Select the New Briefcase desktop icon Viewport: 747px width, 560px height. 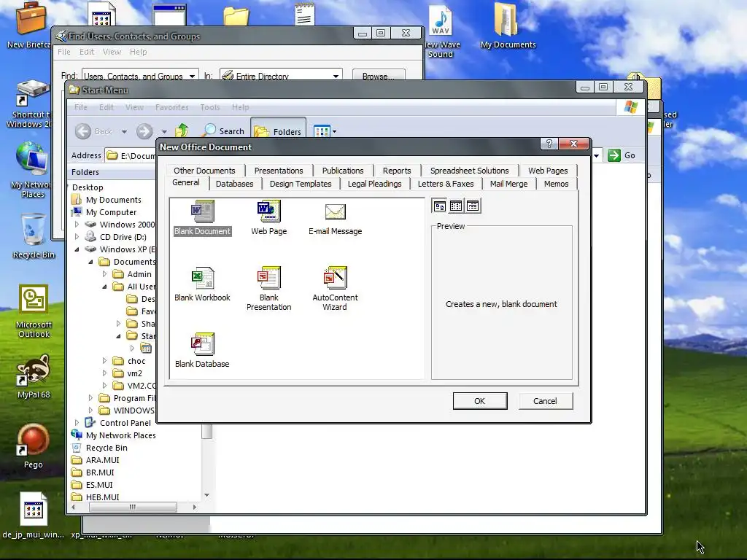click(x=29, y=25)
